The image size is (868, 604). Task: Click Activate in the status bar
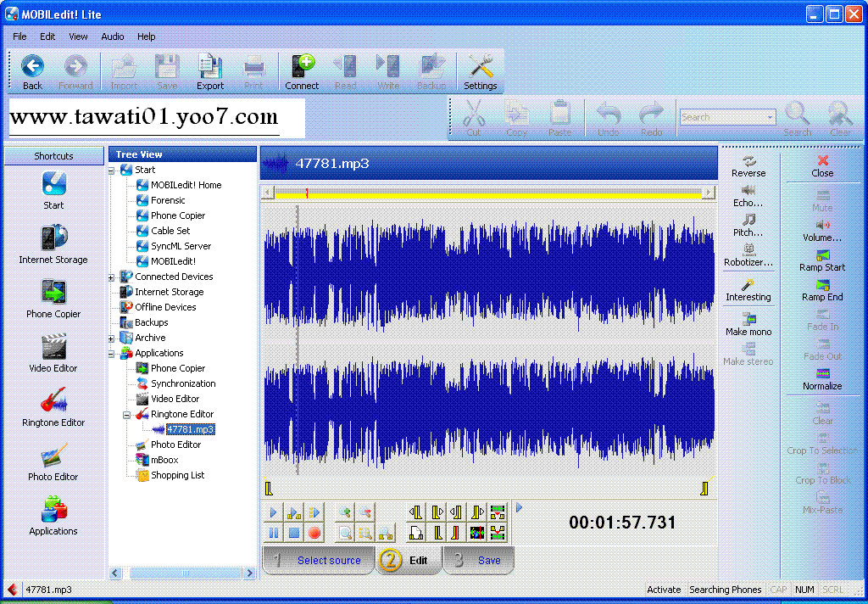[x=664, y=590]
